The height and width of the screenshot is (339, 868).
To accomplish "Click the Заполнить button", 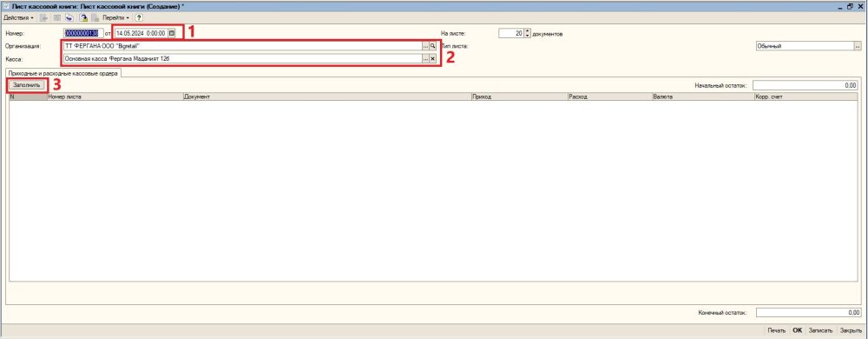I will 27,85.
